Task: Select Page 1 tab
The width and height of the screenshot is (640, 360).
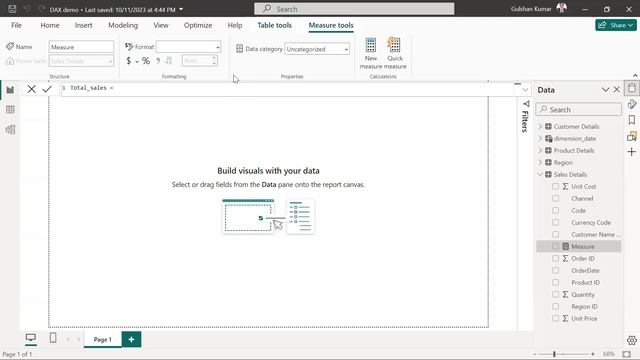Action: [x=102, y=339]
